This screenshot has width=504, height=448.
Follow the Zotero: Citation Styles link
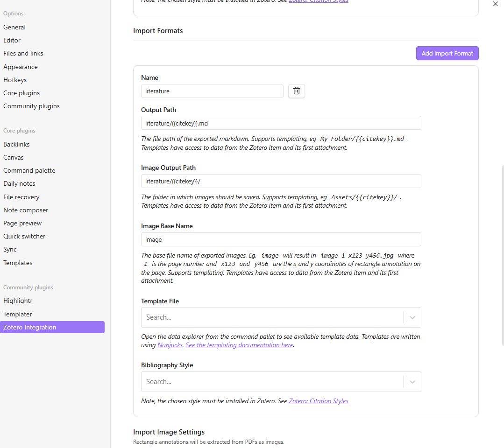318,401
